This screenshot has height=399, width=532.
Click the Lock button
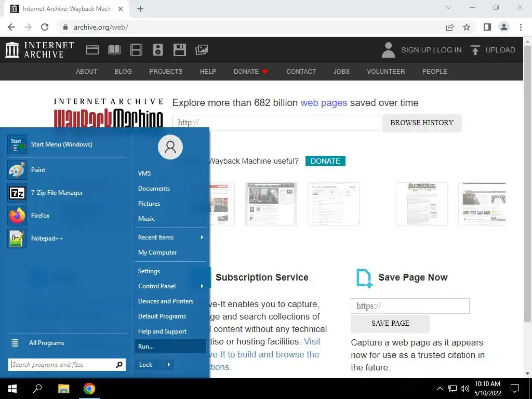click(149, 365)
